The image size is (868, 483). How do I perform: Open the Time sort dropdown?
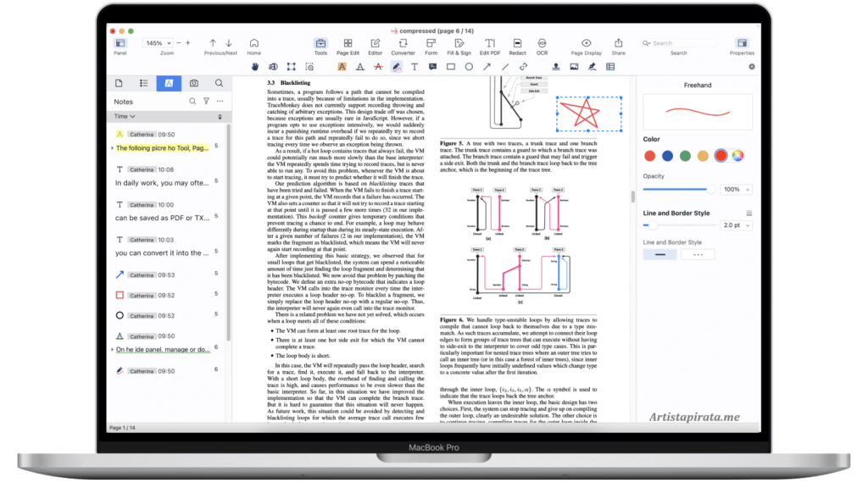tap(125, 116)
